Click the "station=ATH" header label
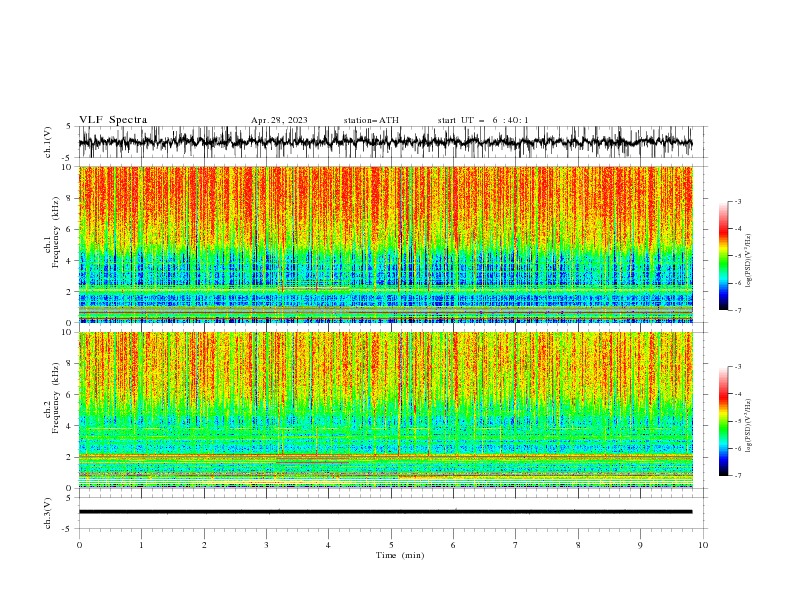Viewport: 792px width, 612px height. [x=371, y=120]
